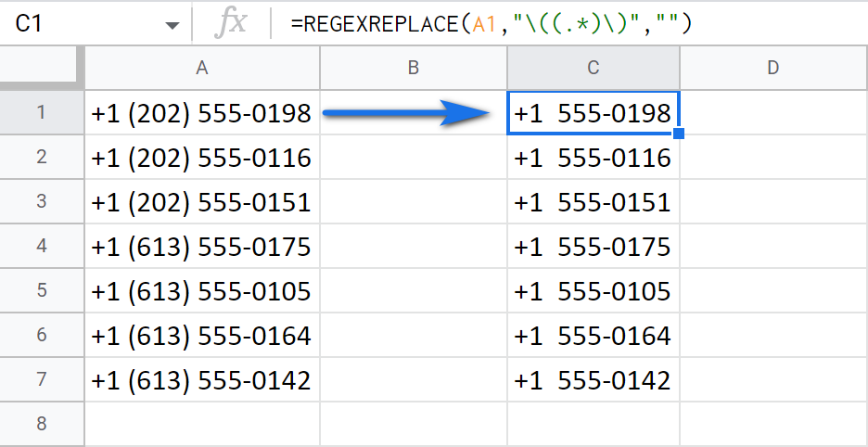Image resolution: width=868 pixels, height=447 pixels.
Task: Select empty cell C8
Action: tap(594, 424)
